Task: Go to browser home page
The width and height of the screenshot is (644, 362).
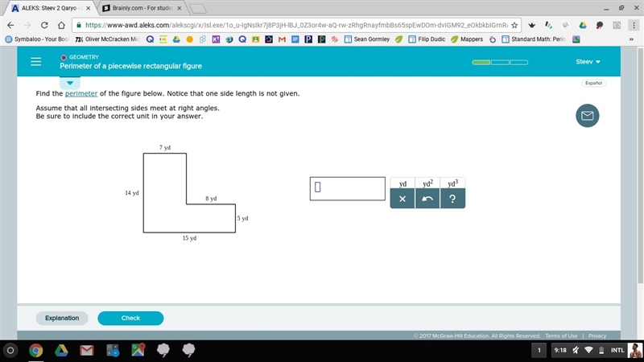Action: pos(61,25)
